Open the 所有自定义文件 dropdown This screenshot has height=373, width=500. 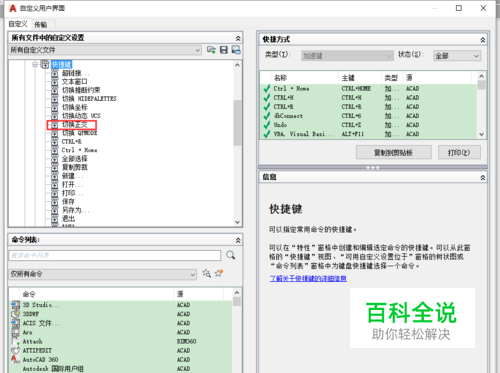click(105, 50)
